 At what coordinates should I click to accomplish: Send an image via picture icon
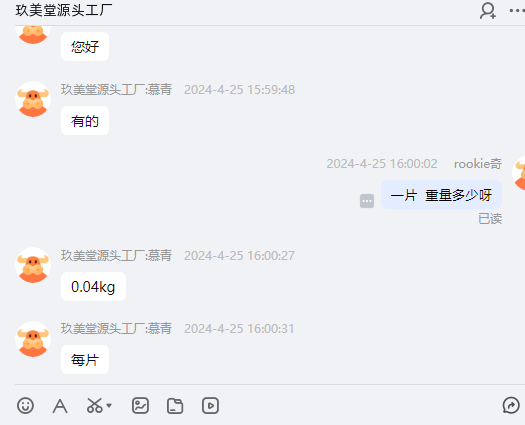pyautogui.click(x=140, y=406)
